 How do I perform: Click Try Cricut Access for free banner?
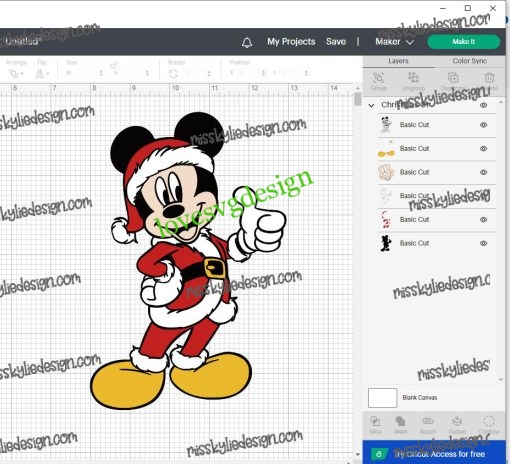pyautogui.click(x=434, y=452)
